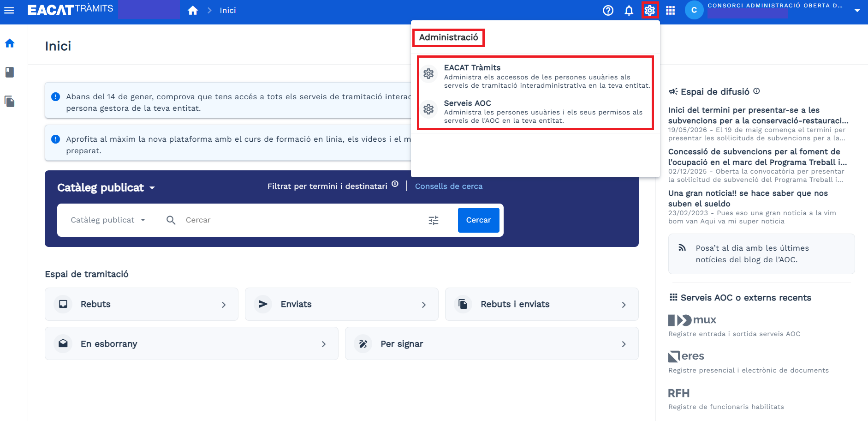The image size is (868, 421).
Task: Open the hamburger navigation menu
Action: [x=9, y=10]
